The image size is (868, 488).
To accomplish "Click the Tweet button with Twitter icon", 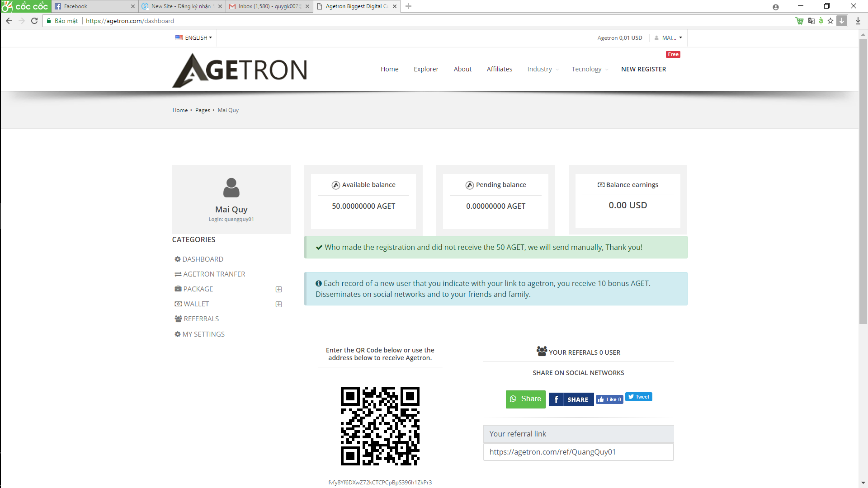I will click(x=638, y=397).
